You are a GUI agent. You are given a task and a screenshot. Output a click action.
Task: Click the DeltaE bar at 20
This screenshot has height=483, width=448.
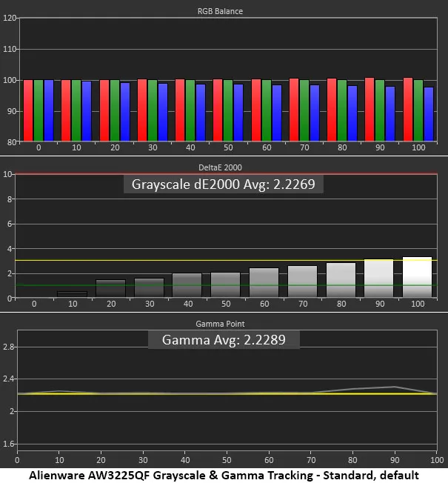[x=111, y=289]
